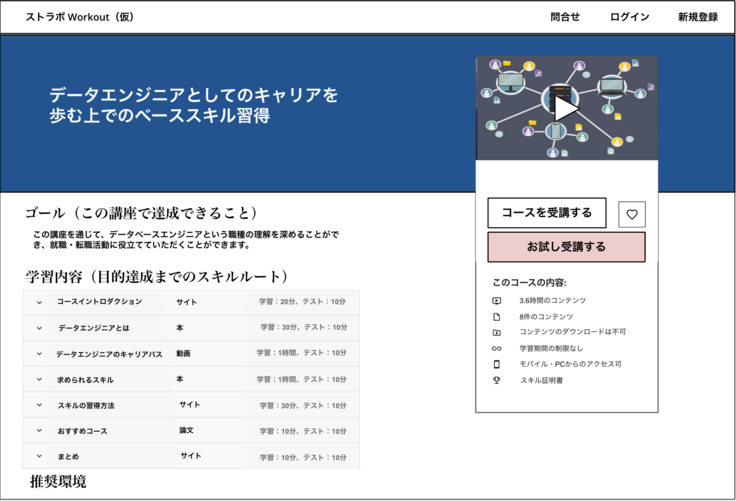
Task: Click the download unavailable icon
Action: (x=496, y=333)
